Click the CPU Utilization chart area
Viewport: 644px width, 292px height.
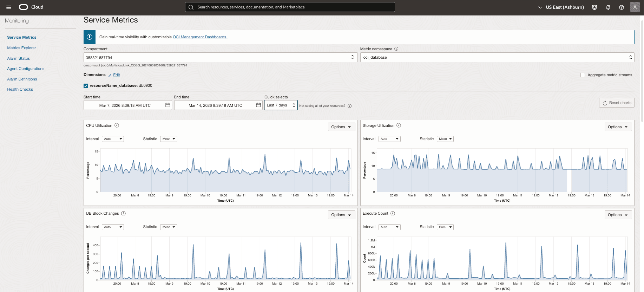point(225,170)
